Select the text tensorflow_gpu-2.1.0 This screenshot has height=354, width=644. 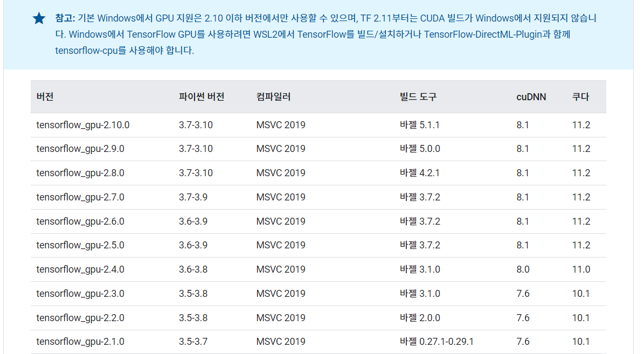80,342
